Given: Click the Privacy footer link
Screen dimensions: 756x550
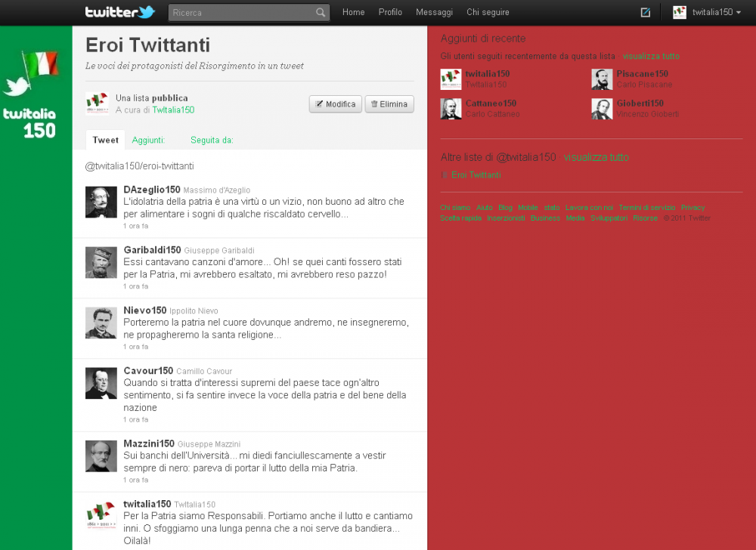Looking at the screenshot, I should click(692, 208).
